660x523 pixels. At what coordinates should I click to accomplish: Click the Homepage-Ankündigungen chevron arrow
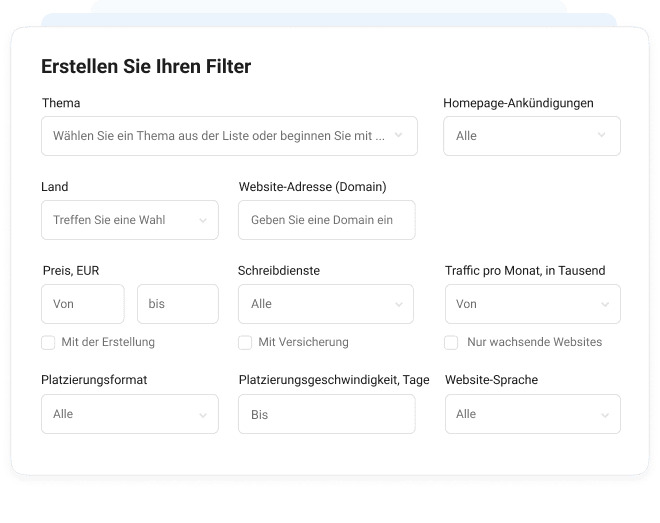(x=601, y=135)
